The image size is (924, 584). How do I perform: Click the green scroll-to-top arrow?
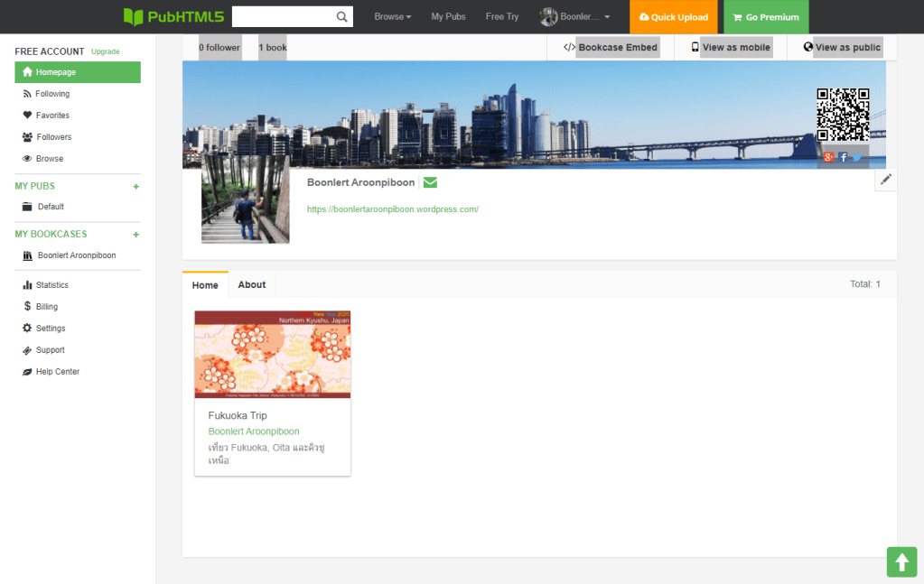coord(901,562)
